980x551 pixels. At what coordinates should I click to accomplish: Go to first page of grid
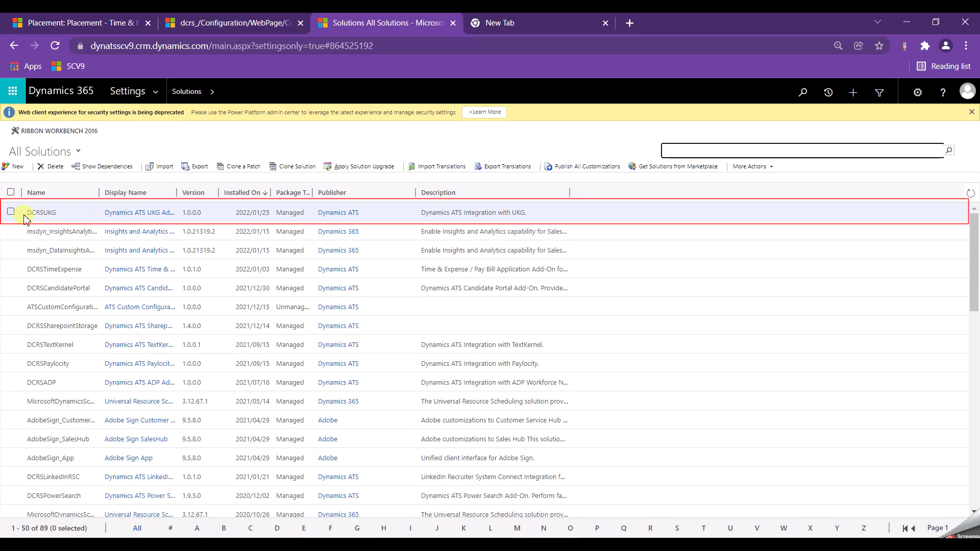pyautogui.click(x=904, y=528)
